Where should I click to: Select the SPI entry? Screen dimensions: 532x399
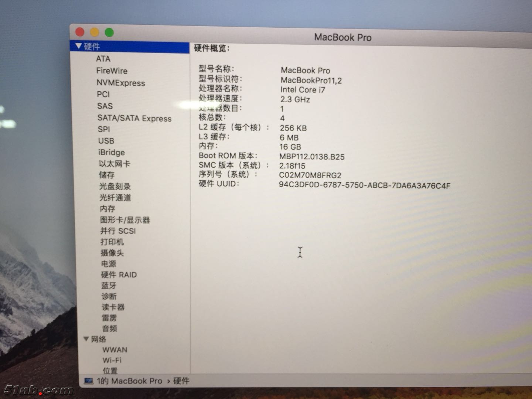click(104, 129)
